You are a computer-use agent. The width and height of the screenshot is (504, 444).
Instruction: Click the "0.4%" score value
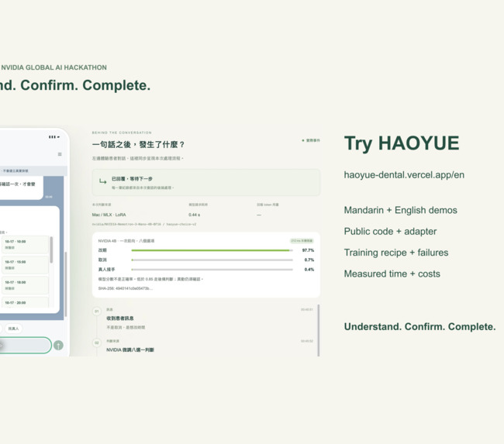click(x=309, y=270)
